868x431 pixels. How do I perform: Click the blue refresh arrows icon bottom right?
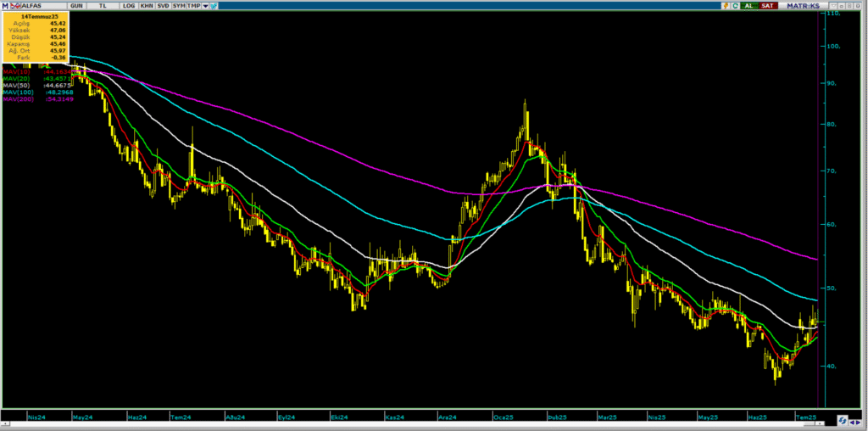coord(842,421)
